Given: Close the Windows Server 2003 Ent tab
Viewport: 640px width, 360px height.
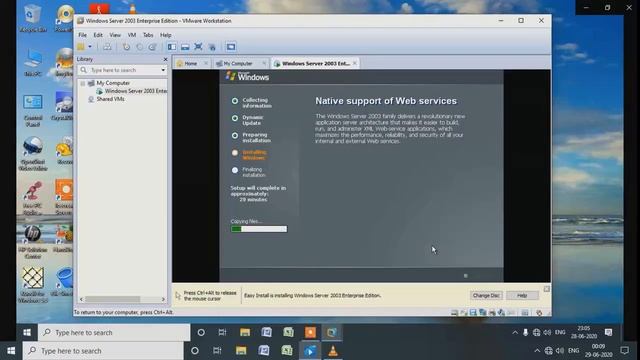Looking at the screenshot, I should point(355,63).
